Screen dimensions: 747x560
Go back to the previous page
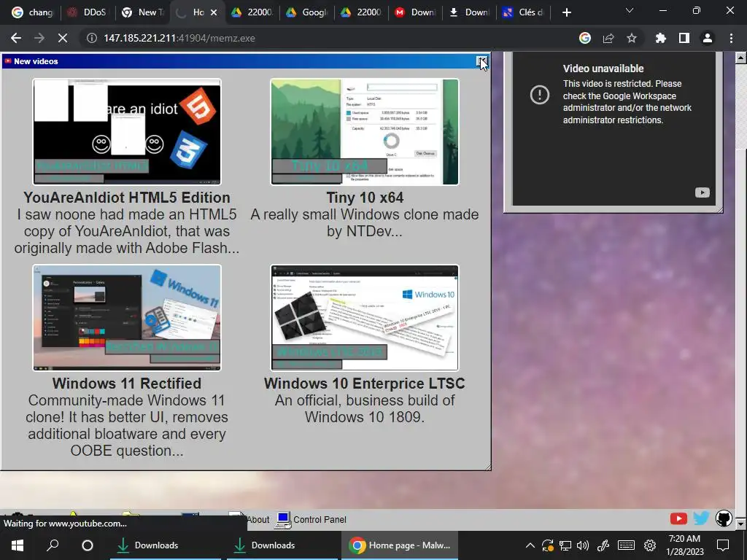(x=16, y=38)
